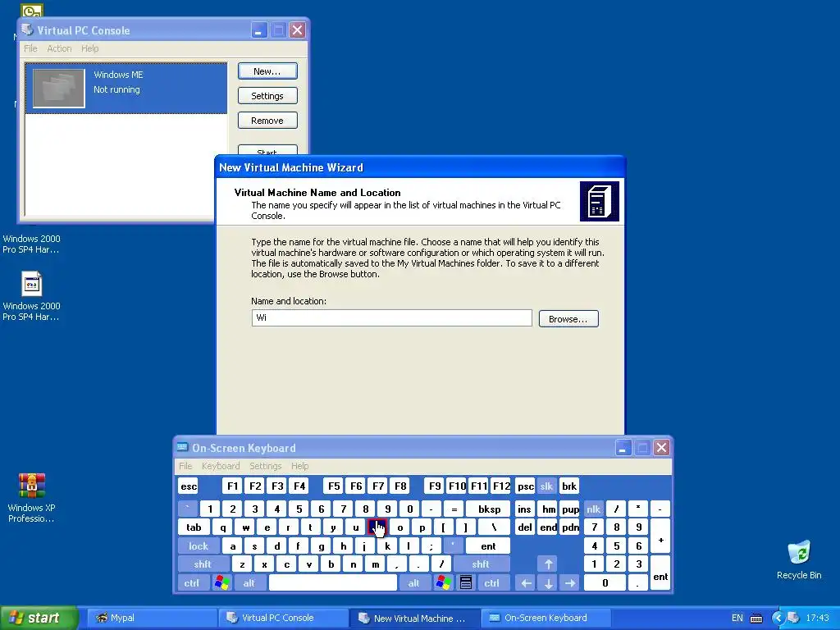Click the application menu key on keyboard

click(466, 583)
